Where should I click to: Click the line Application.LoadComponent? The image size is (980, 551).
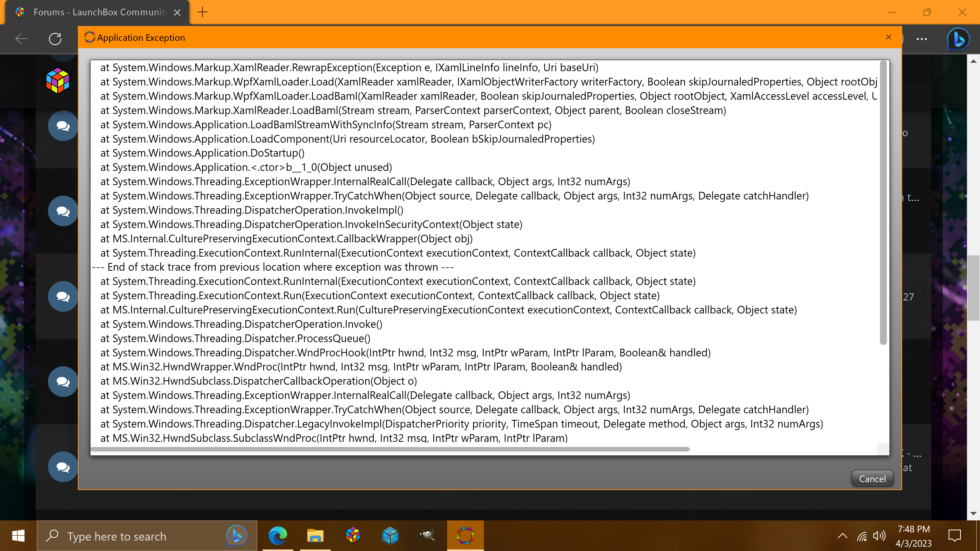coord(348,139)
